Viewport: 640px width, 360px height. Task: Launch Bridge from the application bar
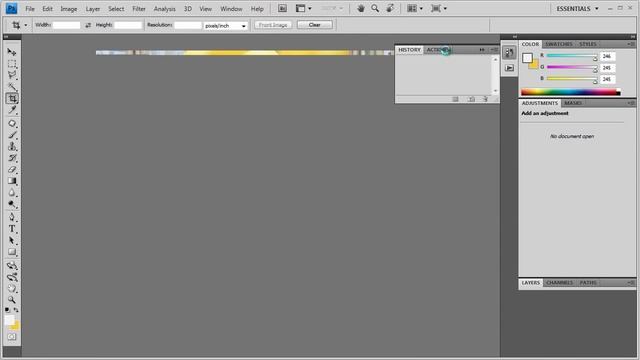click(282, 9)
